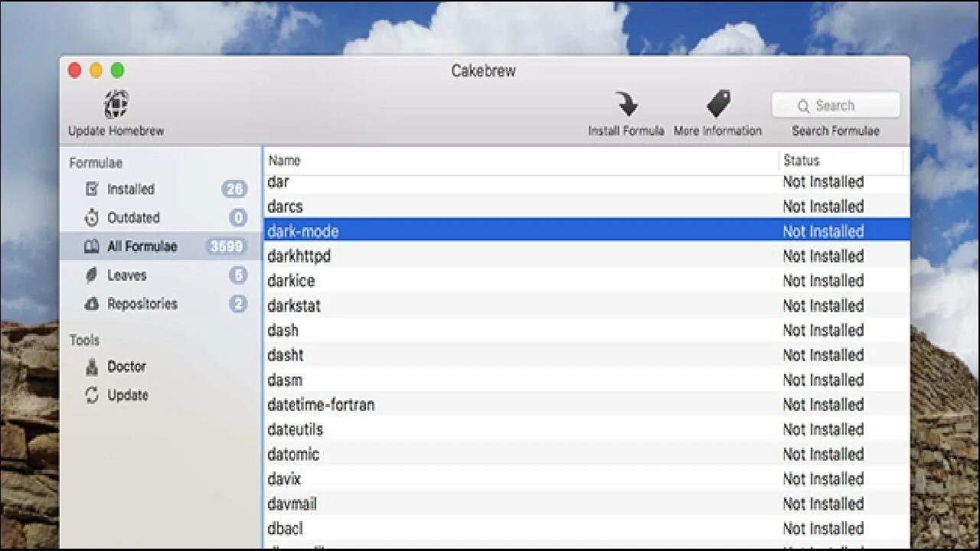This screenshot has height=551, width=980.
Task: Show the Leaves list
Action: 126,275
